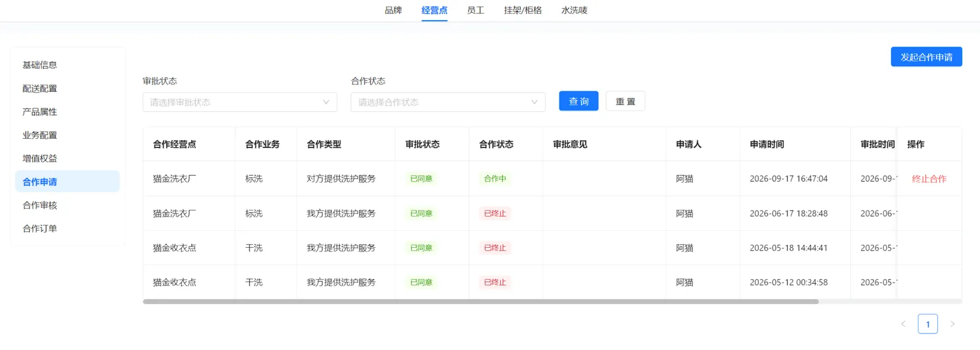Click 对方提供洗护服务 cell
The width and height of the screenshot is (980, 350).
[341, 179]
